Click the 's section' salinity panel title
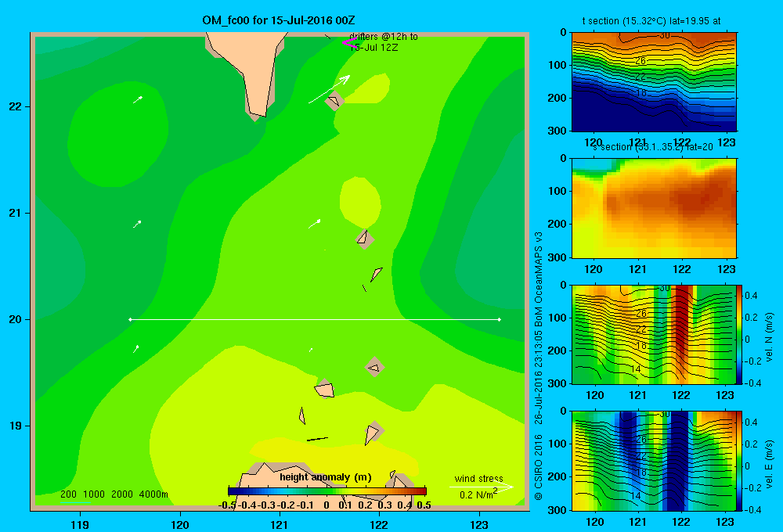Viewport: 783px width, 532px height. (x=653, y=147)
